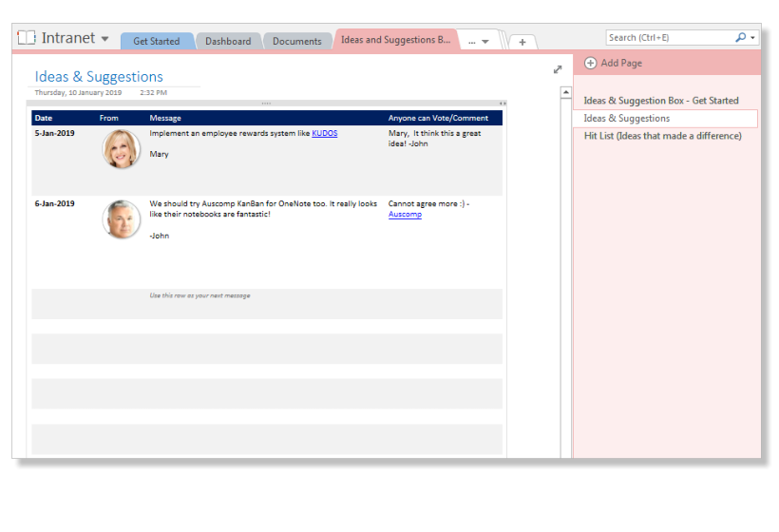
Task: Click the 'Use this row as your next message' cell
Action: (x=199, y=295)
